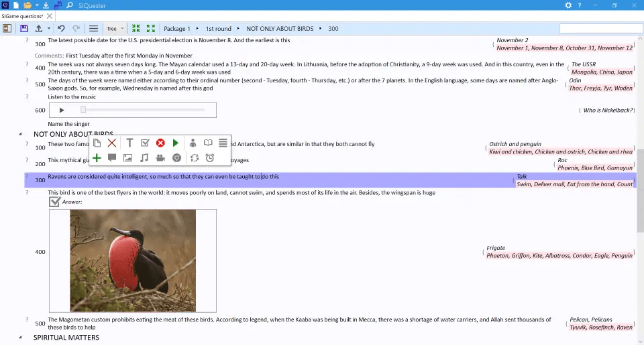Set time limit with the alarm clock icon
The image size is (644, 345).
[210, 158]
